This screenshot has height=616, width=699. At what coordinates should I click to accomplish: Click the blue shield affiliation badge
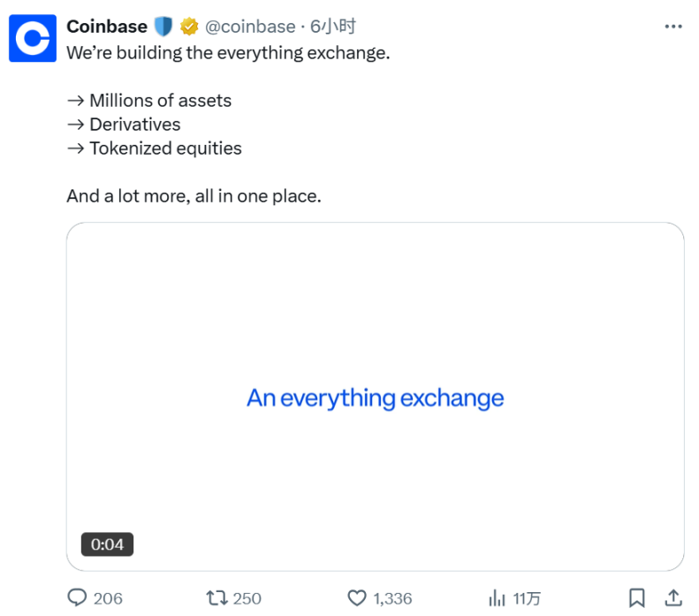pyautogui.click(x=163, y=27)
